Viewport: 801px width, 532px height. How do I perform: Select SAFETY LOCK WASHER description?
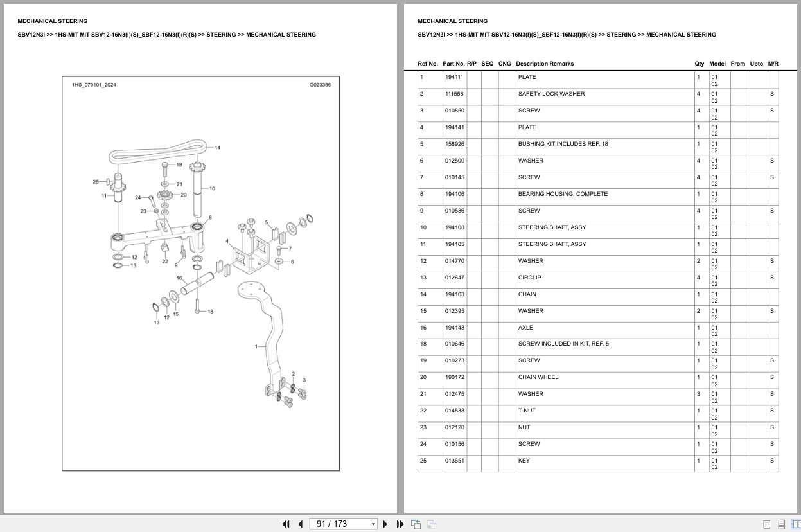click(551, 94)
